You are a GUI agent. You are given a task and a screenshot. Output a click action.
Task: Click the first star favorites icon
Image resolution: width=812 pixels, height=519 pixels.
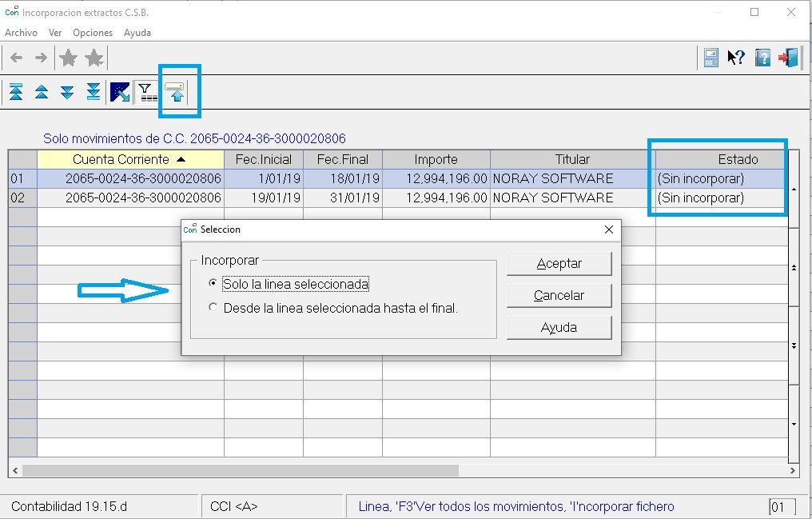pyautogui.click(x=69, y=58)
